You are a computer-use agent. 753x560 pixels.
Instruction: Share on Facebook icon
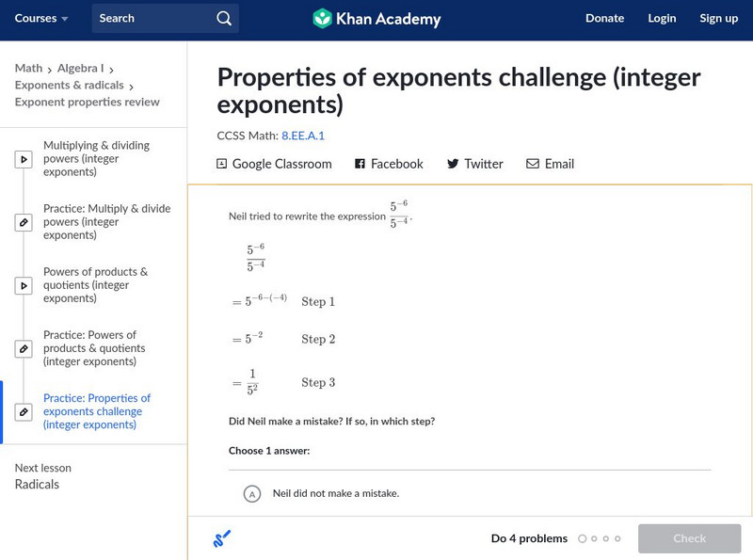pos(360,164)
